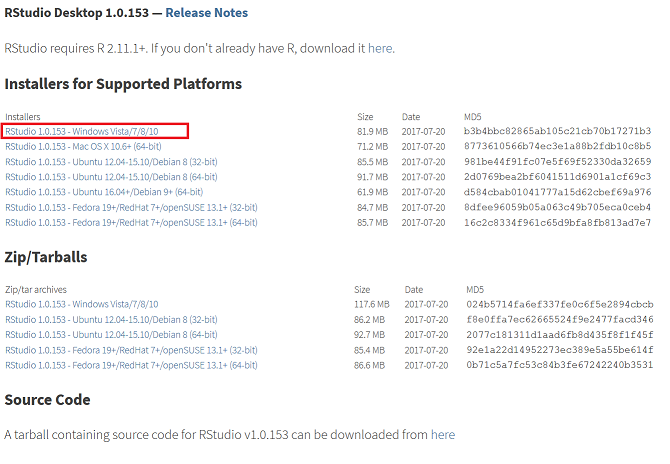Image resolution: width=670 pixels, height=464 pixels.
Task: Select MD5 hash 2077c181311d1aad6fb8d435f8f1f45f
Action: pos(560,335)
